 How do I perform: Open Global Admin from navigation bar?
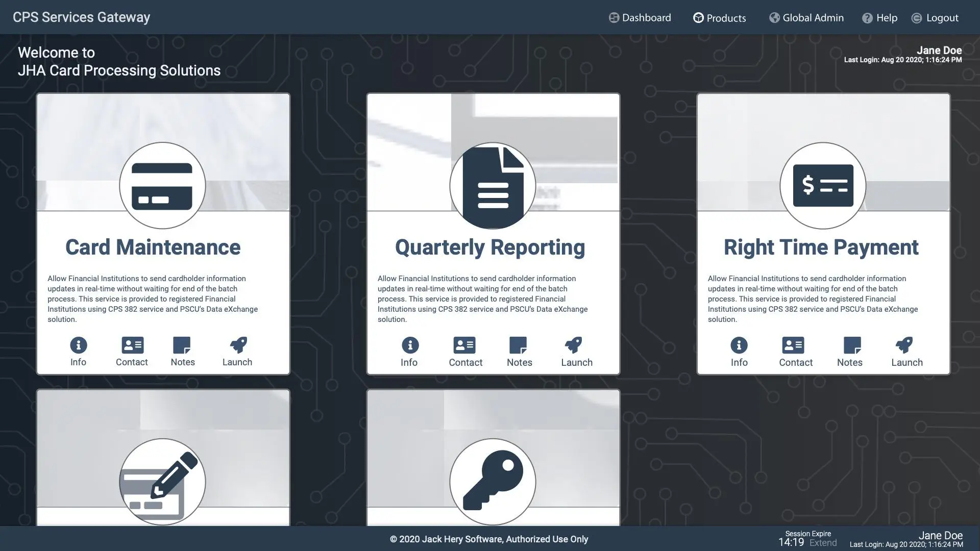point(806,18)
